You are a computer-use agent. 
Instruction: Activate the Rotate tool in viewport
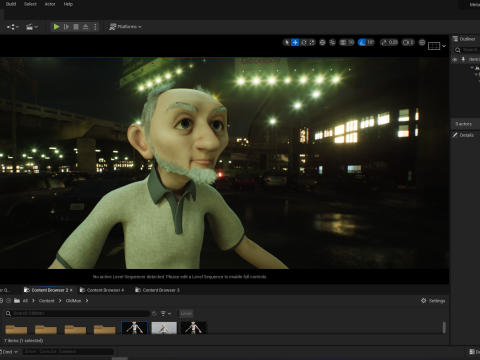[304, 42]
